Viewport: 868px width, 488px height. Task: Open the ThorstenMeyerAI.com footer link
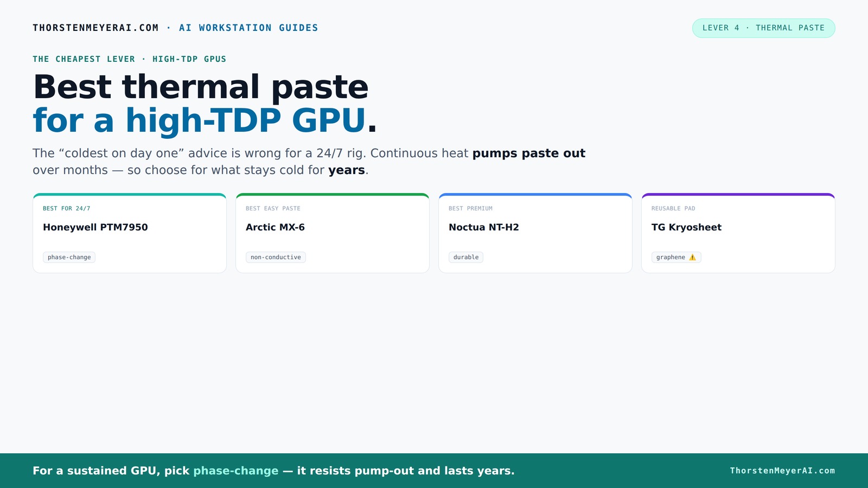point(782,471)
